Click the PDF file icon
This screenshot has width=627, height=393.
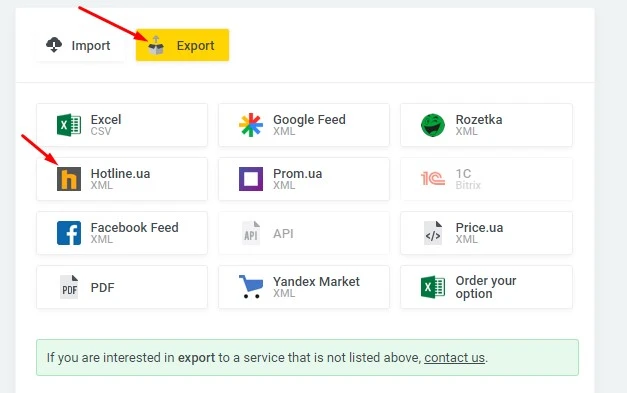point(69,287)
